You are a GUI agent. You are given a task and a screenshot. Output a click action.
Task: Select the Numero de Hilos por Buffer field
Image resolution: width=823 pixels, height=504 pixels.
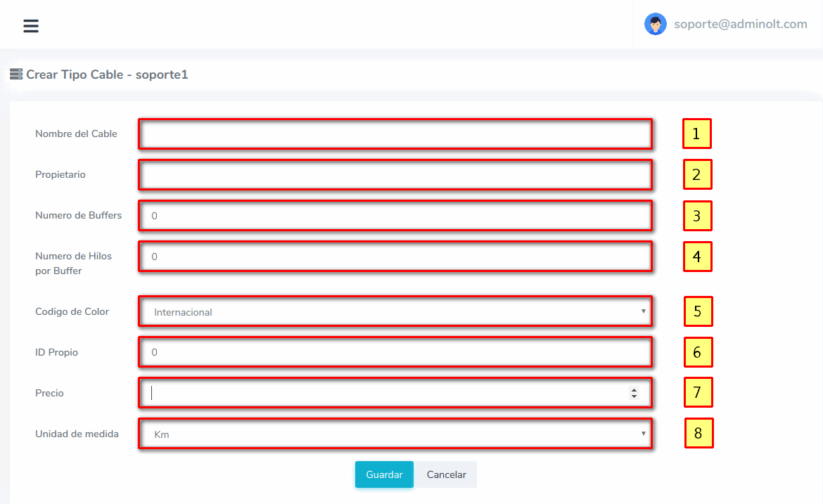tap(395, 257)
